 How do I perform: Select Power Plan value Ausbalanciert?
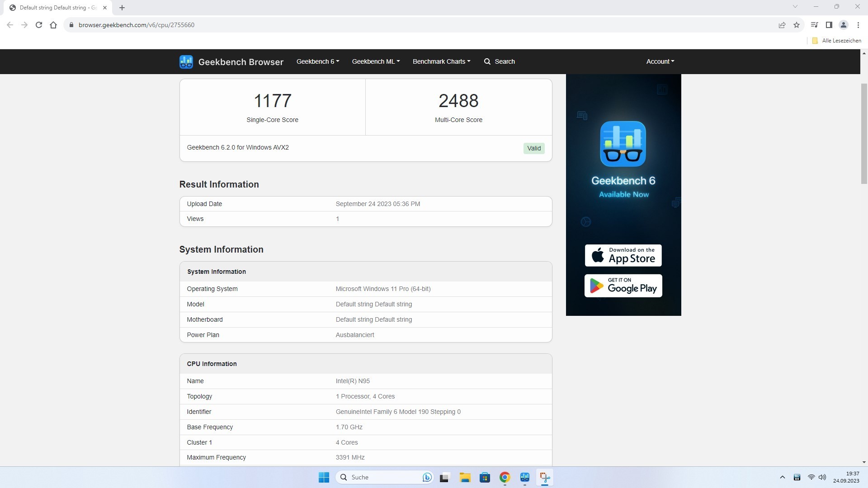point(355,335)
